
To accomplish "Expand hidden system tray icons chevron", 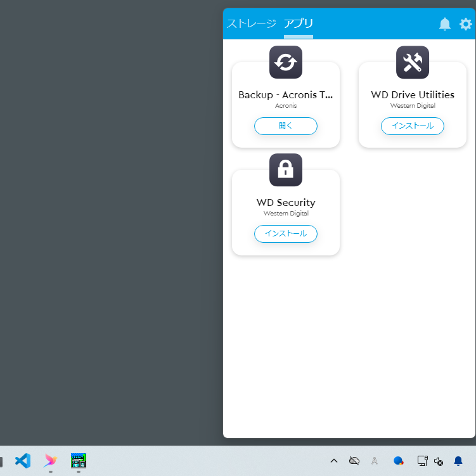I will 334,461.
